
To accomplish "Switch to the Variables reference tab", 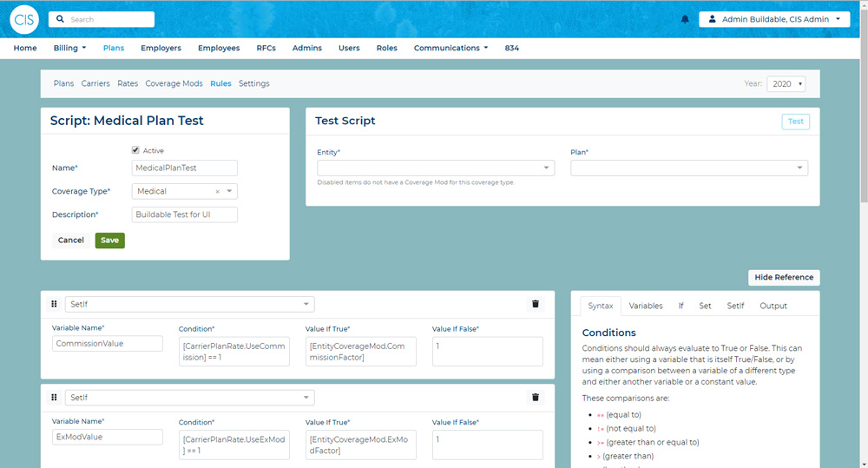I will pos(645,306).
